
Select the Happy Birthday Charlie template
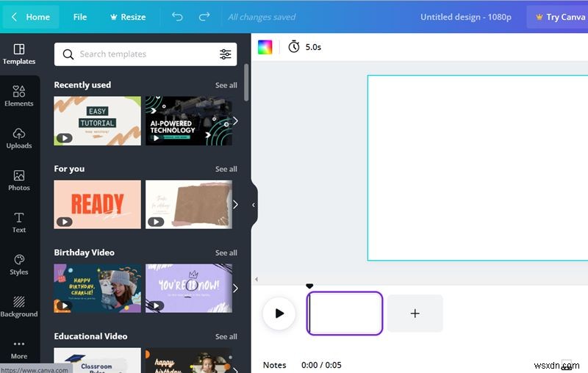tap(98, 289)
